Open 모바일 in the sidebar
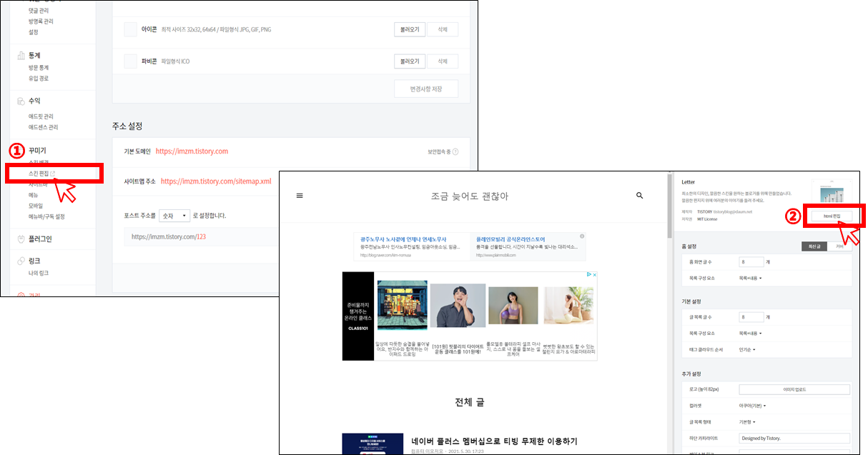Screen dimensions: 868x455 36,206
